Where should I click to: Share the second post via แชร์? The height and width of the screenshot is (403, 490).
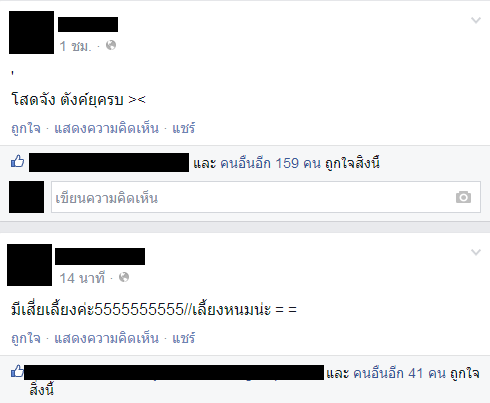(x=183, y=338)
